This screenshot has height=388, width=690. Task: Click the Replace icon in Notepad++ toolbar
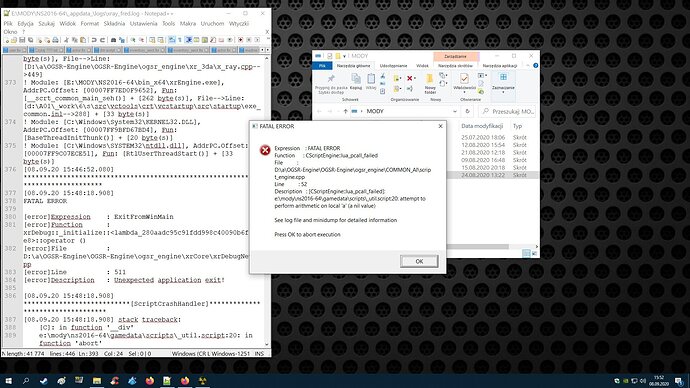122,40
